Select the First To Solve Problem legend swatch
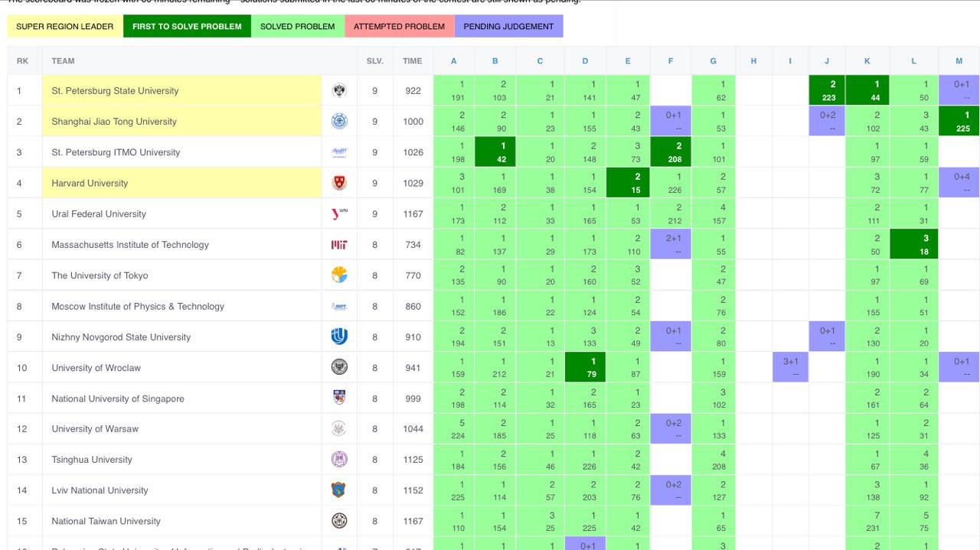The height and width of the screenshot is (550, 980). click(187, 26)
